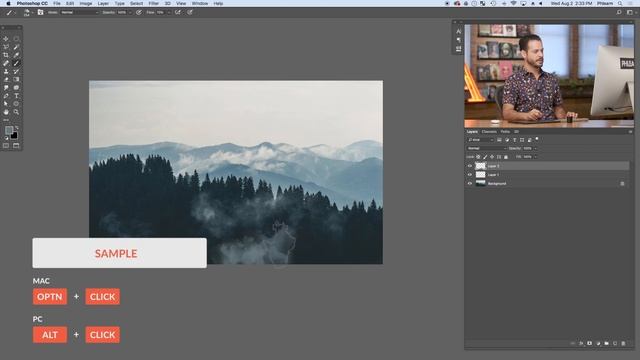This screenshot has width=640, height=360.
Task: Select the Ellipse shape tool
Action: [16, 104]
